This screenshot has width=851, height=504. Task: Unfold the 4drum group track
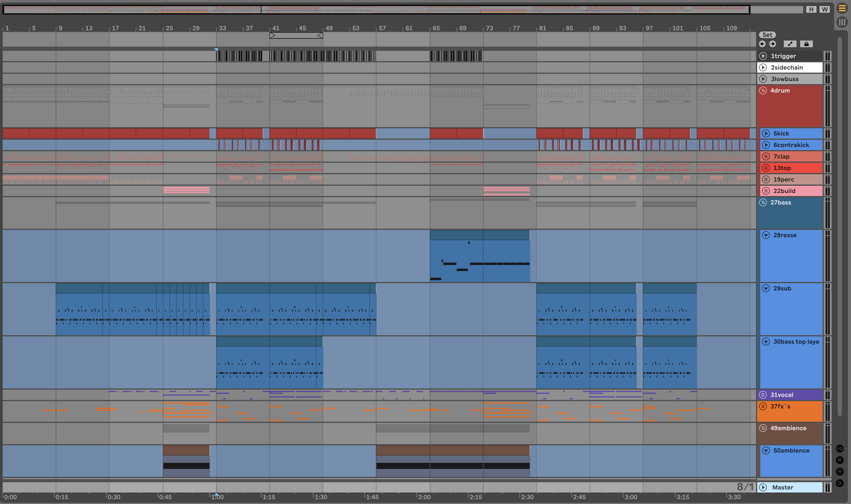click(x=763, y=91)
